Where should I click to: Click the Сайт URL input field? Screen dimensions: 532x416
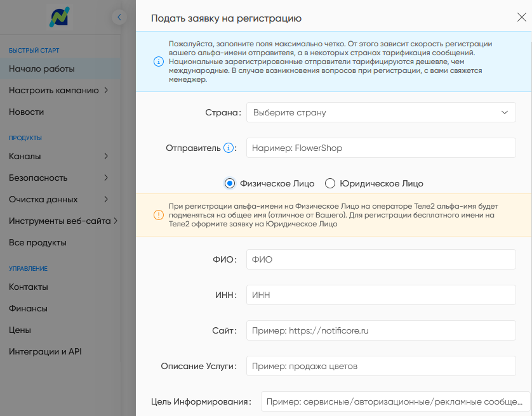point(381,330)
